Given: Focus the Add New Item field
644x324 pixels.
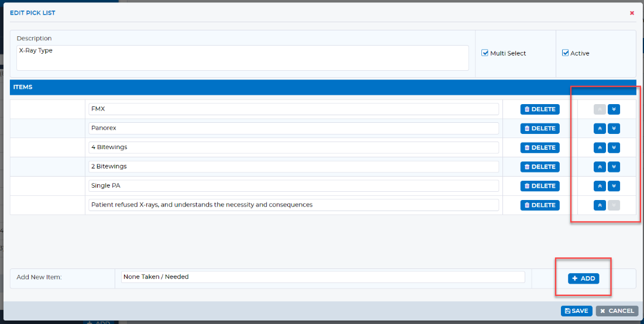Looking at the screenshot, I should click(x=323, y=277).
